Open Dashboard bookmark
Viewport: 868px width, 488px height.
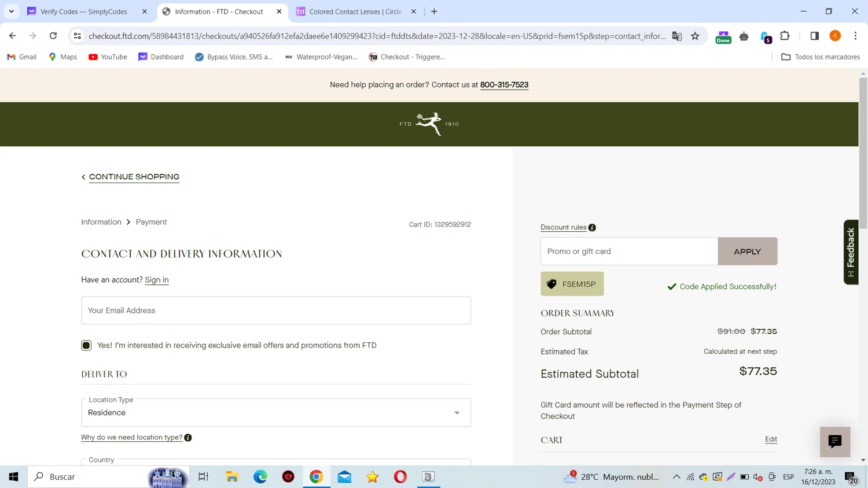tap(161, 57)
